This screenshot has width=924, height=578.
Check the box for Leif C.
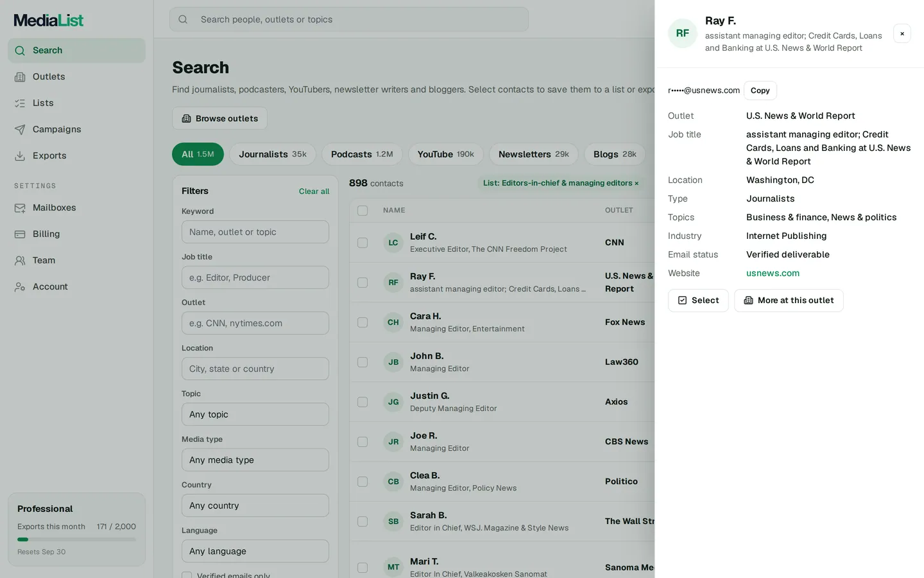tap(363, 243)
